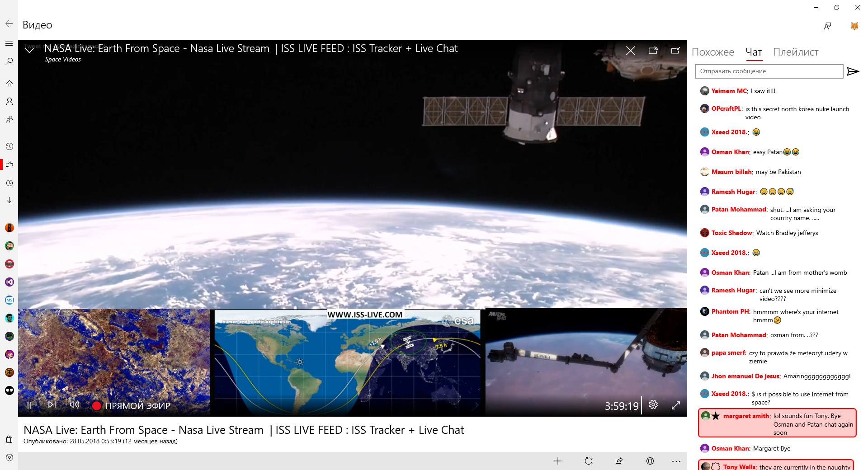Go to Home in the sidebar
This screenshot has height=470, width=868.
pyautogui.click(x=9, y=84)
